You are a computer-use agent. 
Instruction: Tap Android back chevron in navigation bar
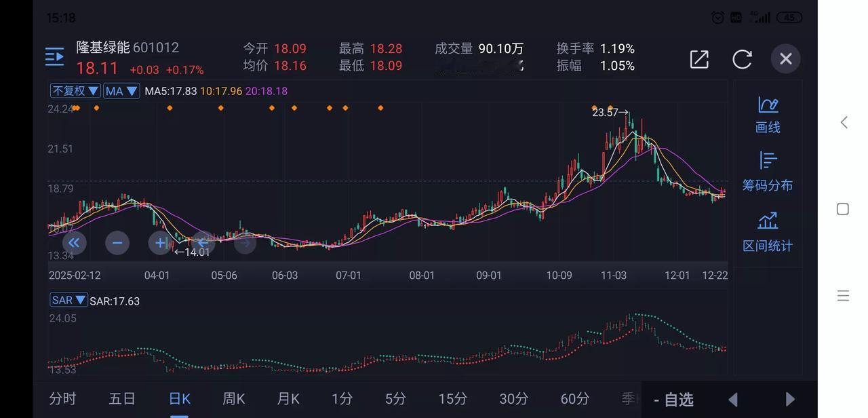(844, 122)
